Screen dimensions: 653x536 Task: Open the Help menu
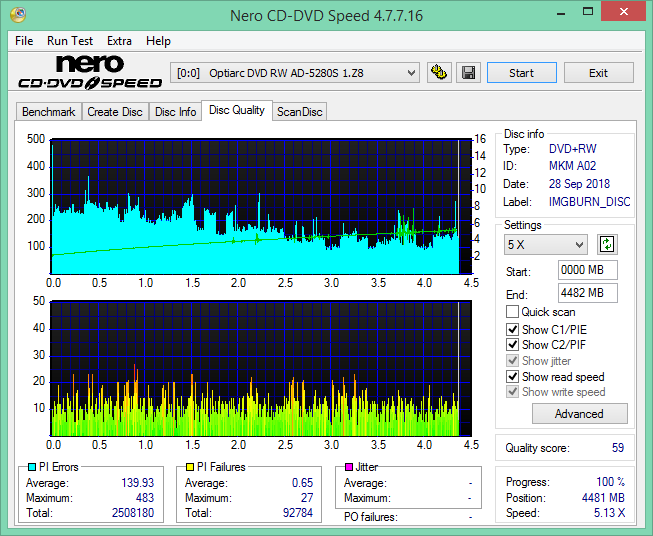point(158,41)
